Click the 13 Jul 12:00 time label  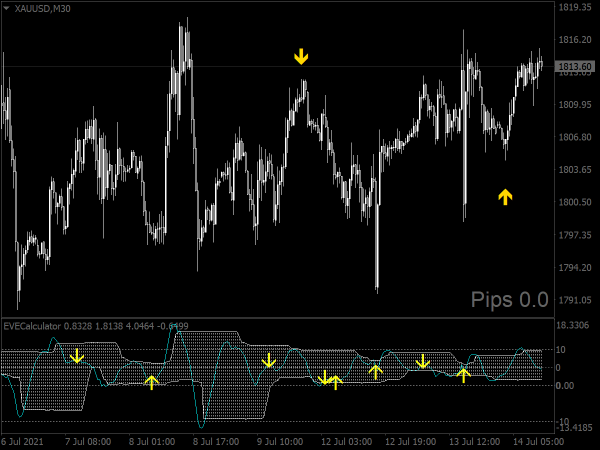(x=474, y=442)
